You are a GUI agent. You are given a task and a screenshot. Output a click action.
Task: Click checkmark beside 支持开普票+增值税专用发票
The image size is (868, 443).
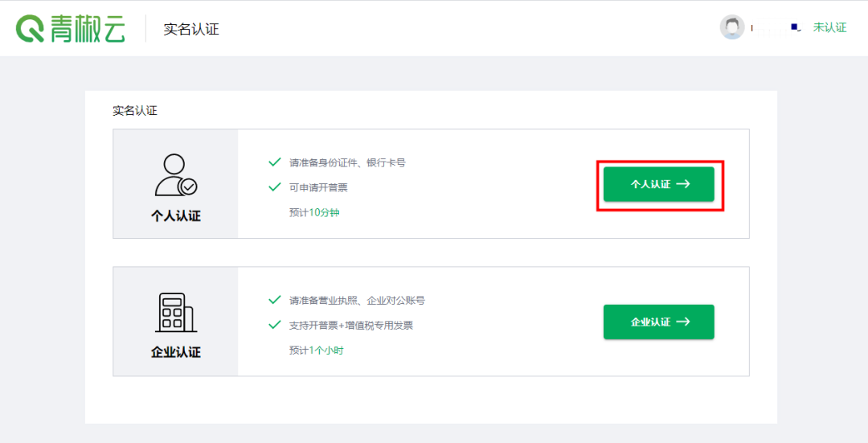tap(275, 325)
